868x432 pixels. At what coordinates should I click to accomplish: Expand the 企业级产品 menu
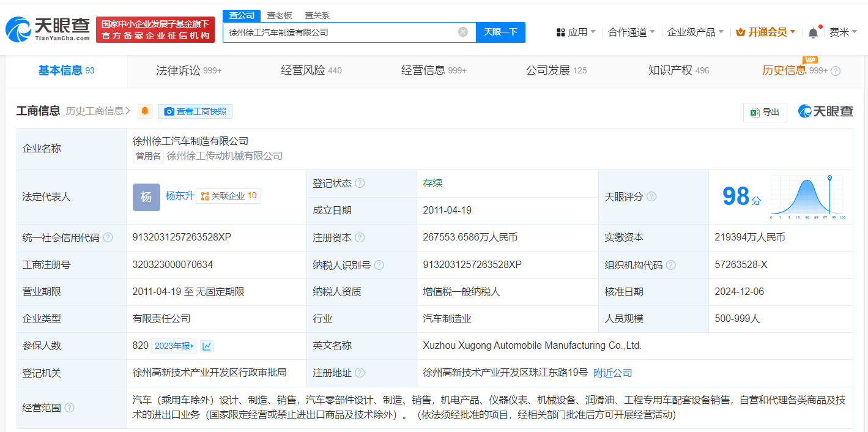tap(695, 32)
